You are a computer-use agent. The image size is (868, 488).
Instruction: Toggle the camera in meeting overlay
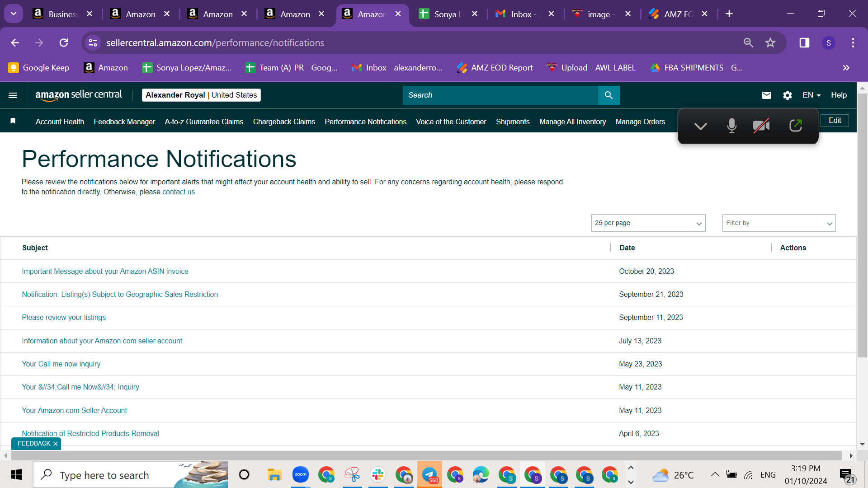pyautogui.click(x=762, y=126)
